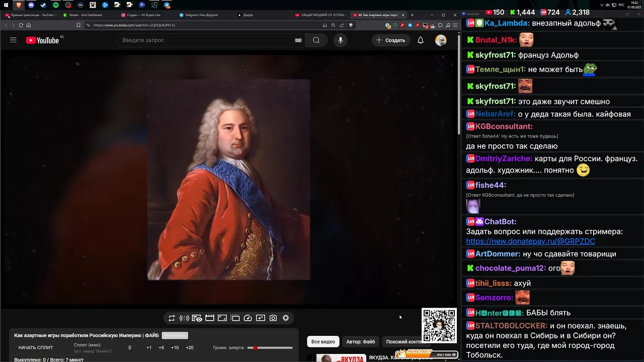Open YouTube notifications bell

(421, 40)
